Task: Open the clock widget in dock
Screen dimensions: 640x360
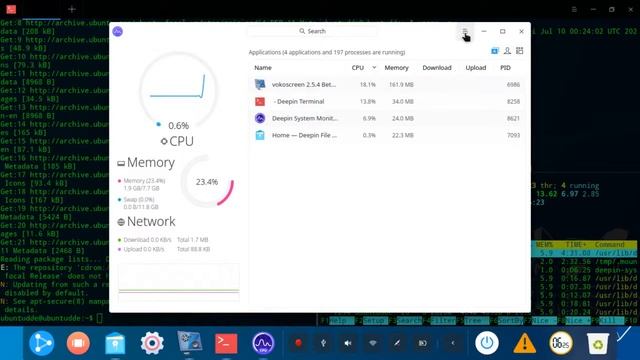Action: [x=561, y=343]
